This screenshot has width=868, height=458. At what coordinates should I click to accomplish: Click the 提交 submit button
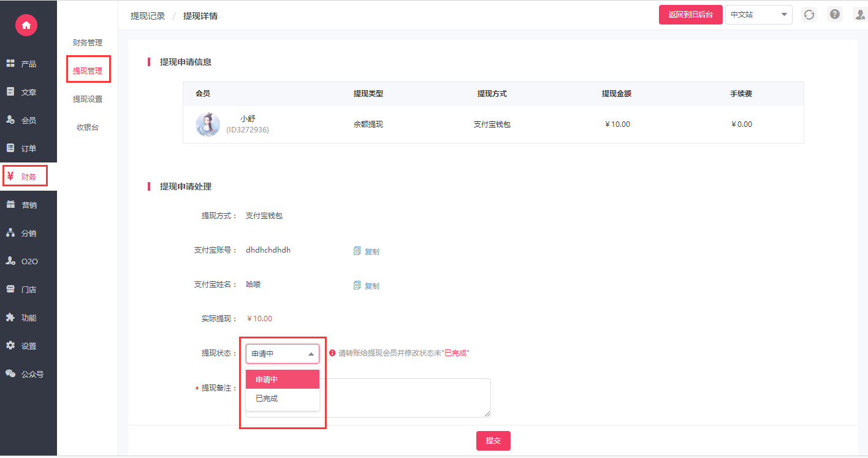pyautogui.click(x=493, y=441)
